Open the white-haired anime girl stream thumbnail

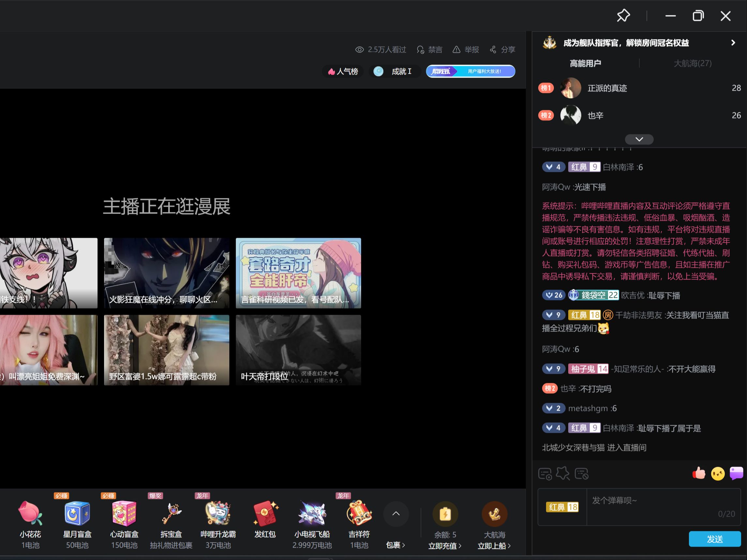[x=49, y=273]
